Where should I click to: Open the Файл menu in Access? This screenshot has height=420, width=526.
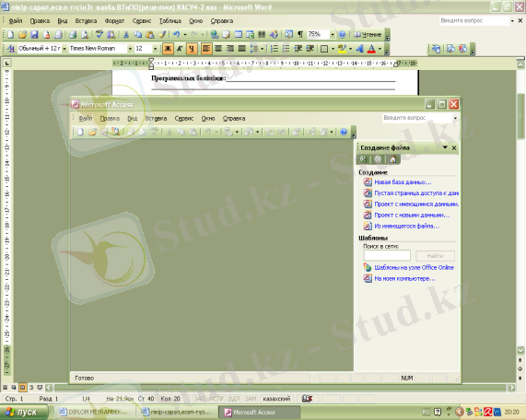85,119
